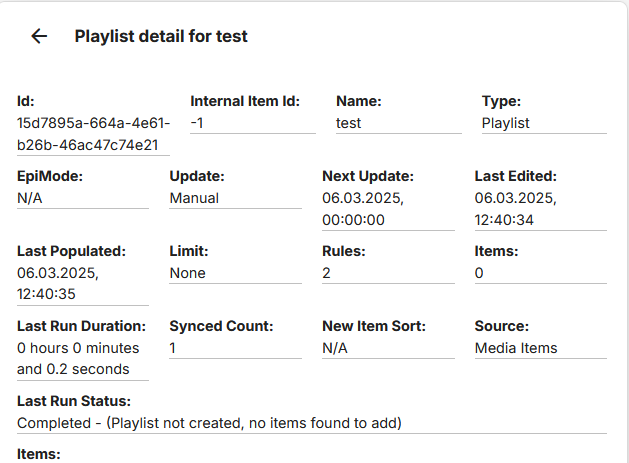Click the New Item Sort field

pyautogui.click(x=387, y=348)
